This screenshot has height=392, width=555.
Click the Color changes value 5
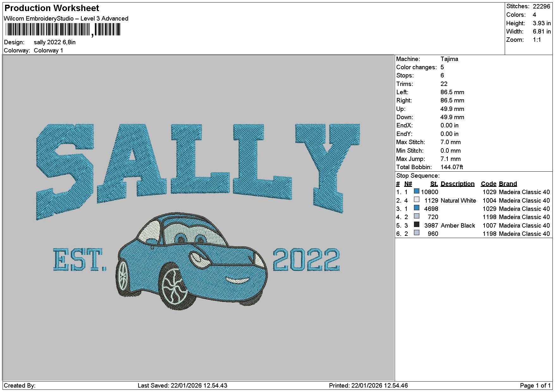[442, 67]
